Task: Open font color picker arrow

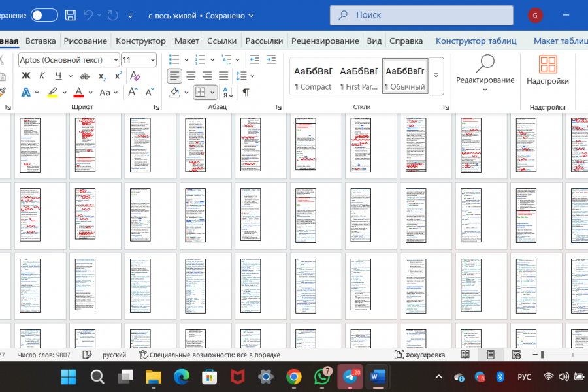Action: pos(90,92)
